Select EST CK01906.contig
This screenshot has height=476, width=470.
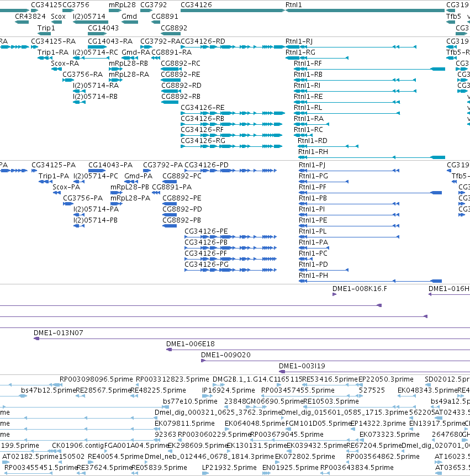tap(78, 446)
